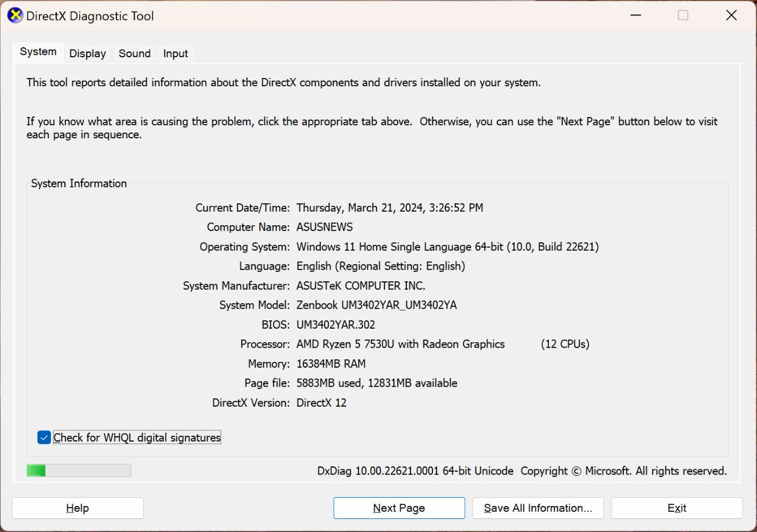
Task: Click the 'Memory:' label
Action: 269,364
